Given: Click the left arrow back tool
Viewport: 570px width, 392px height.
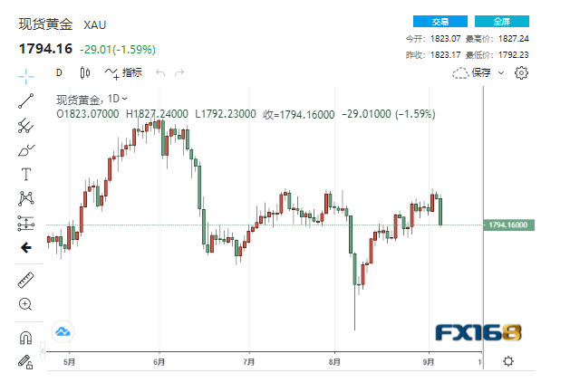Looking at the screenshot, I should [25, 247].
